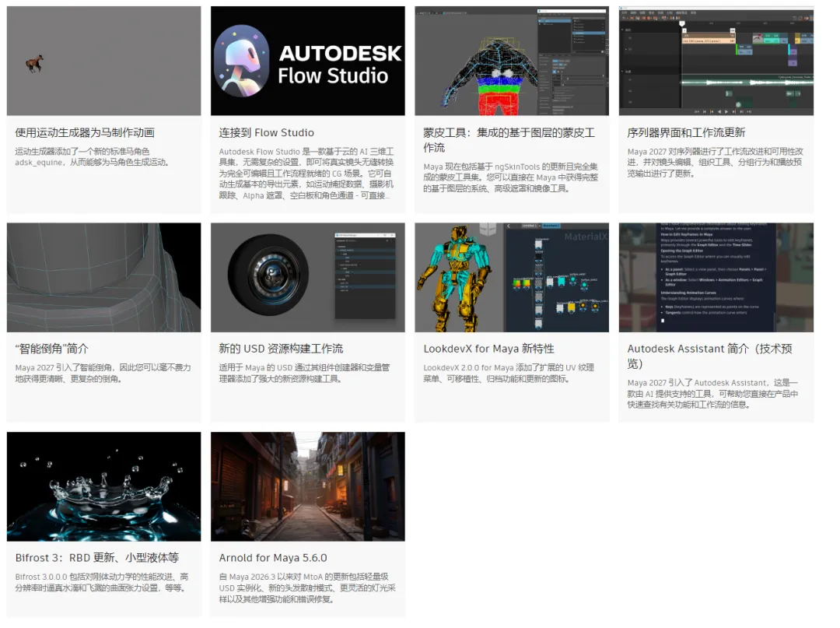Screen dimensions: 840x628
Task: Open the Autodesk Flow Studio logo thumbnail
Action: pos(308,61)
